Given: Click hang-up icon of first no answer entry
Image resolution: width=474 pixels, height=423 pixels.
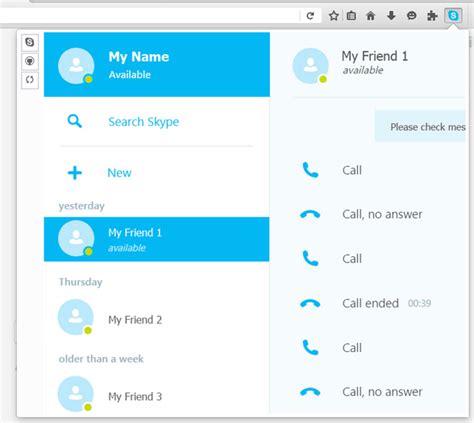Looking at the screenshot, I should (310, 214).
